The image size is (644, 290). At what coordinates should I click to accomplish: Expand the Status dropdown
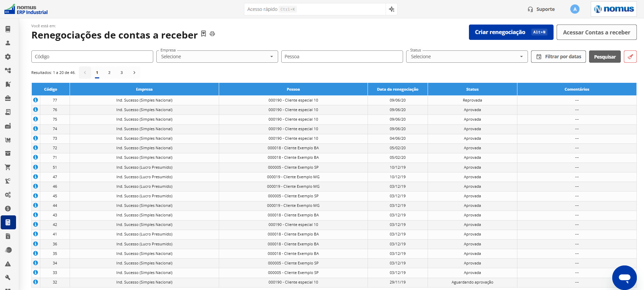(467, 57)
